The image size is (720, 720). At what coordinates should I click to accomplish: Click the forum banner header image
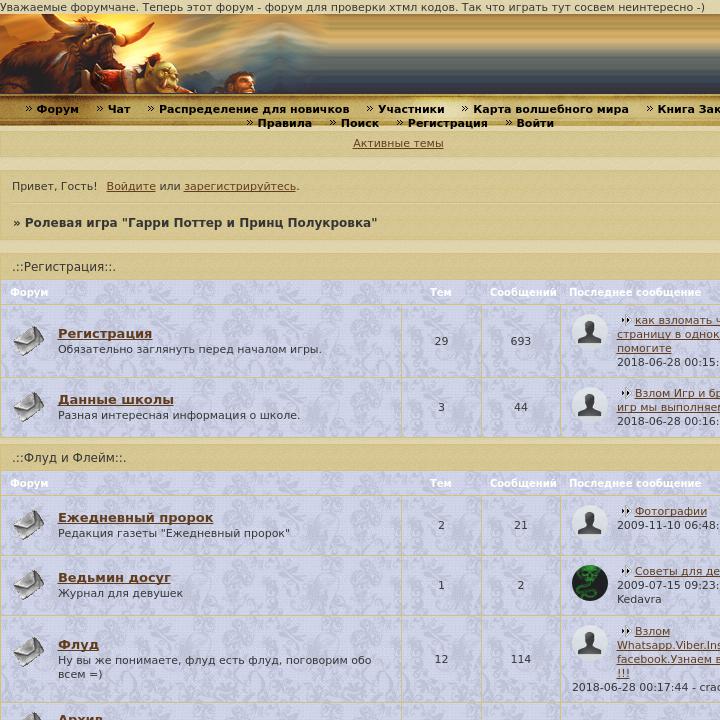click(360, 54)
